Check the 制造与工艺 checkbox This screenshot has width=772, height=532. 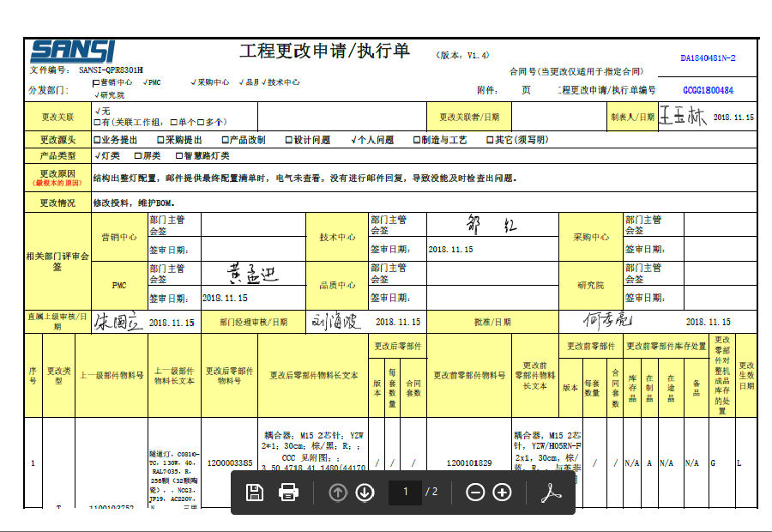(417, 140)
